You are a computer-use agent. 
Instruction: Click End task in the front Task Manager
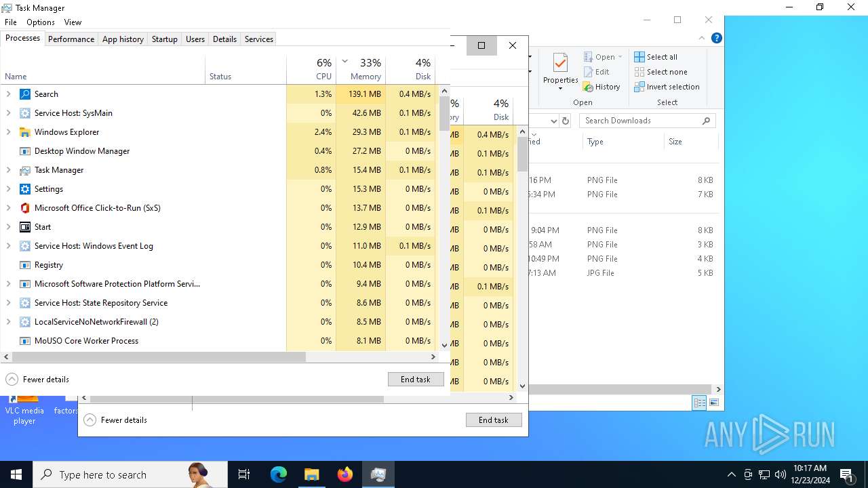(416, 380)
